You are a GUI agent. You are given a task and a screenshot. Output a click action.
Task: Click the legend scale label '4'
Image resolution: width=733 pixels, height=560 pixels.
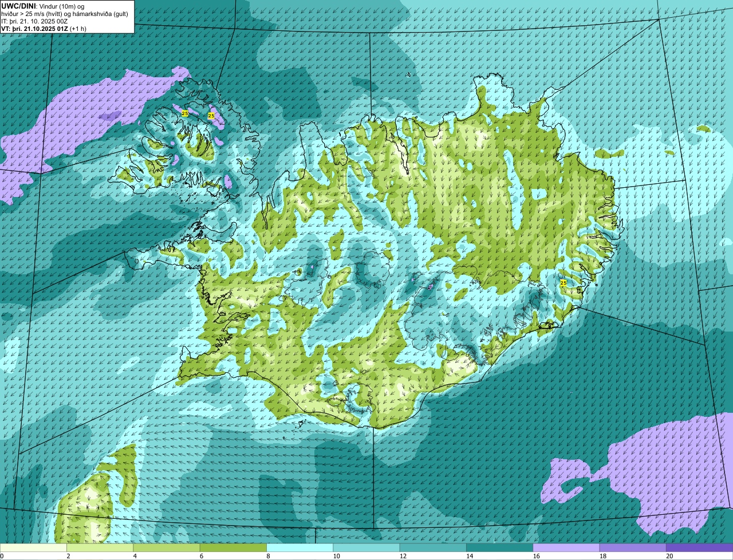135,556
